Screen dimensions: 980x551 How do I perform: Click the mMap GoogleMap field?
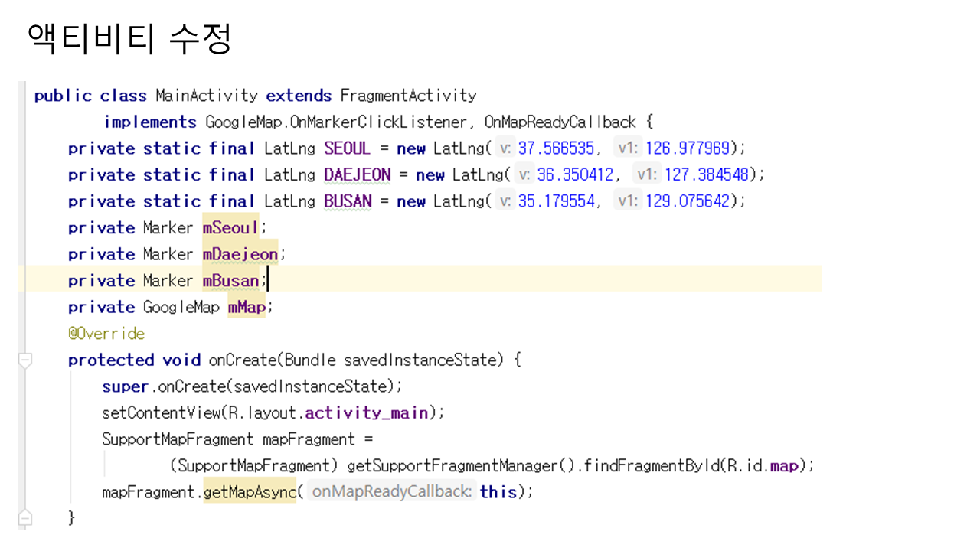(246, 307)
